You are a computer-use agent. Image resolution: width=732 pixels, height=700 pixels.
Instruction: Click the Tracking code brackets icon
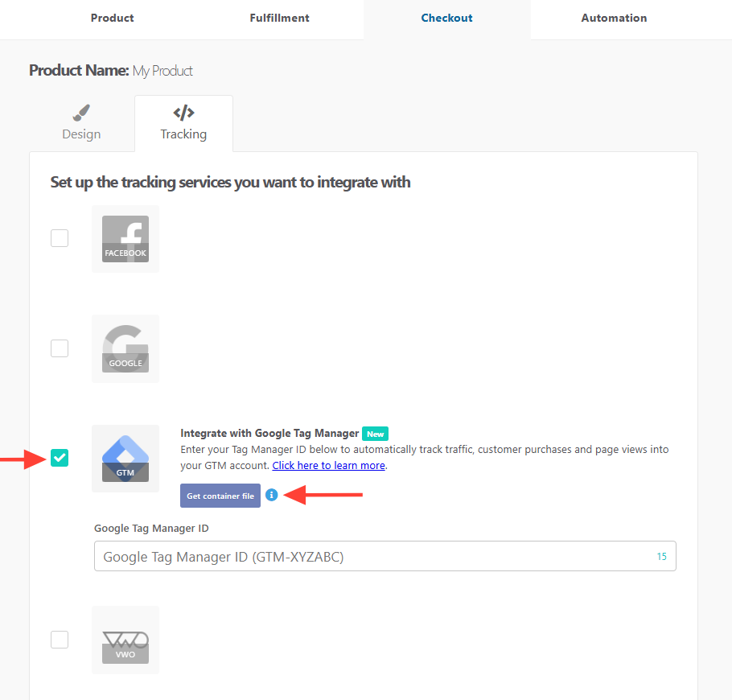(x=183, y=113)
